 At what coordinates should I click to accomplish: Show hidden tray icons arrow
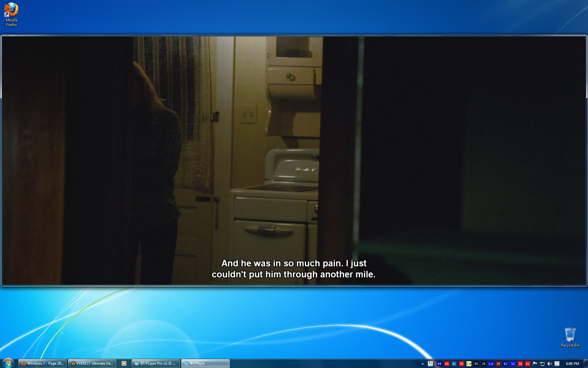pyautogui.click(x=423, y=364)
